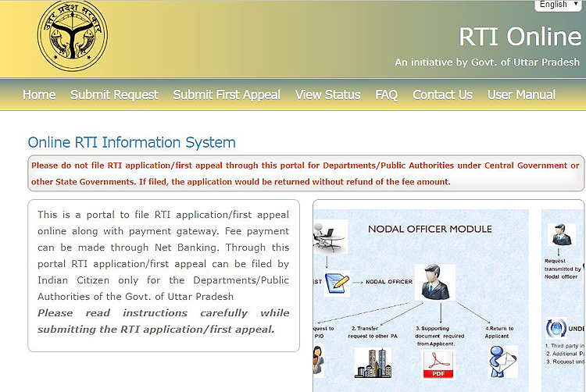Open the FAQ page

click(x=387, y=94)
